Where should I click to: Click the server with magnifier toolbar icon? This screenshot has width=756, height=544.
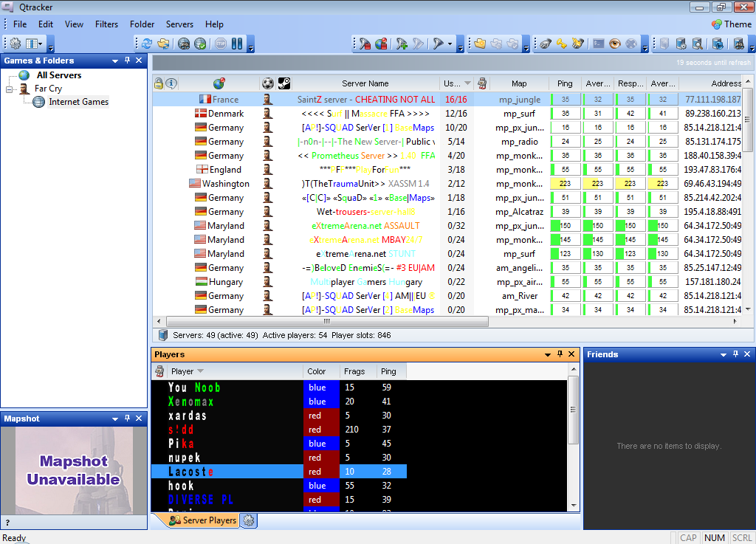[x=698, y=44]
